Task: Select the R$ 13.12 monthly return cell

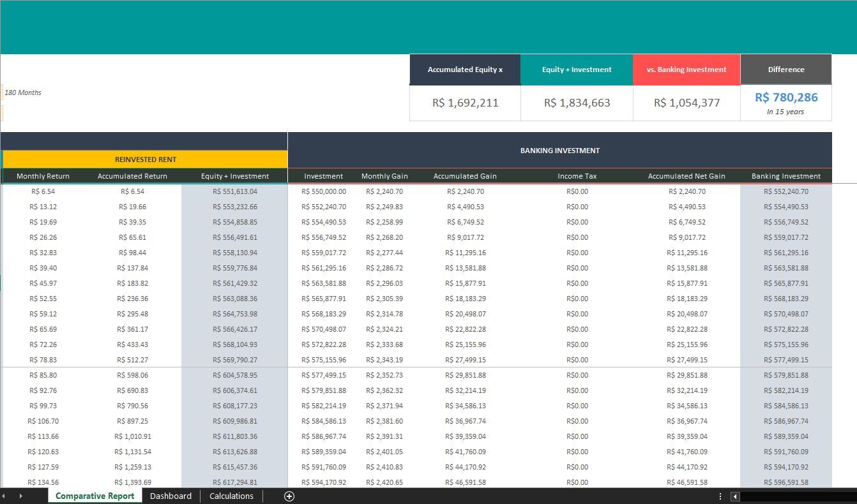Action: click(43, 207)
